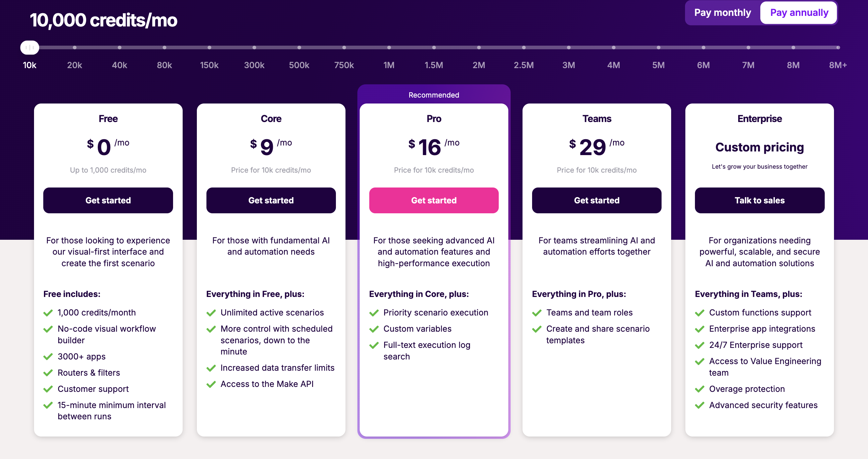Screen dimensions: 868x459
Task: Click the checkmark beside Teams and team roles
Action: pyautogui.click(x=537, y=313)
